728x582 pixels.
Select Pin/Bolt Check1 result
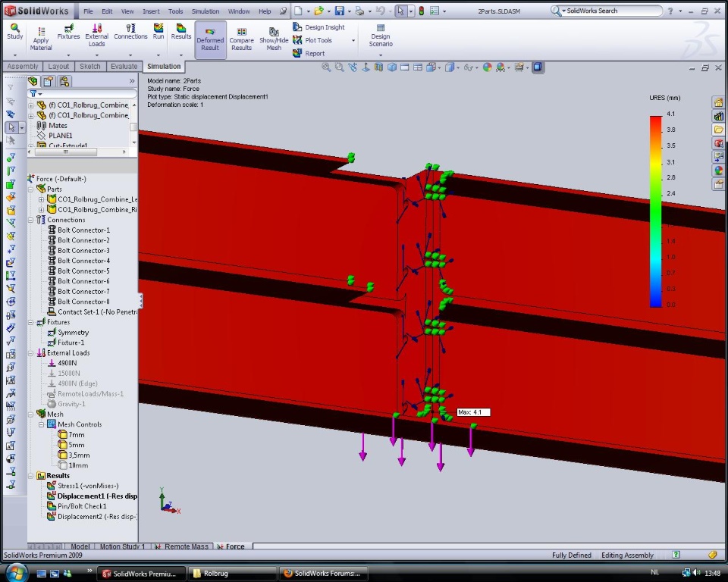pos(77,506)
